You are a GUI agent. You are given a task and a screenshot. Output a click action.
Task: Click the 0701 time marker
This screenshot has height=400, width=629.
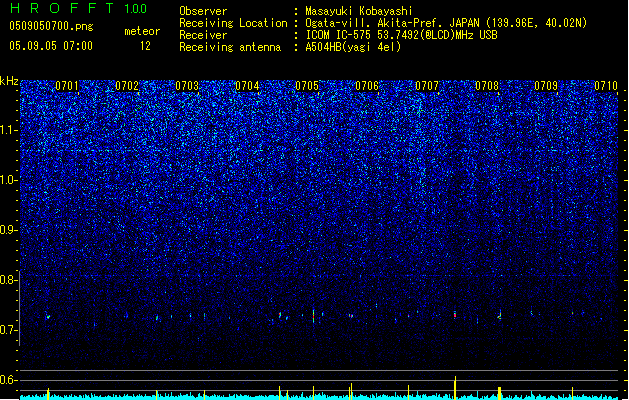point(67,86)
